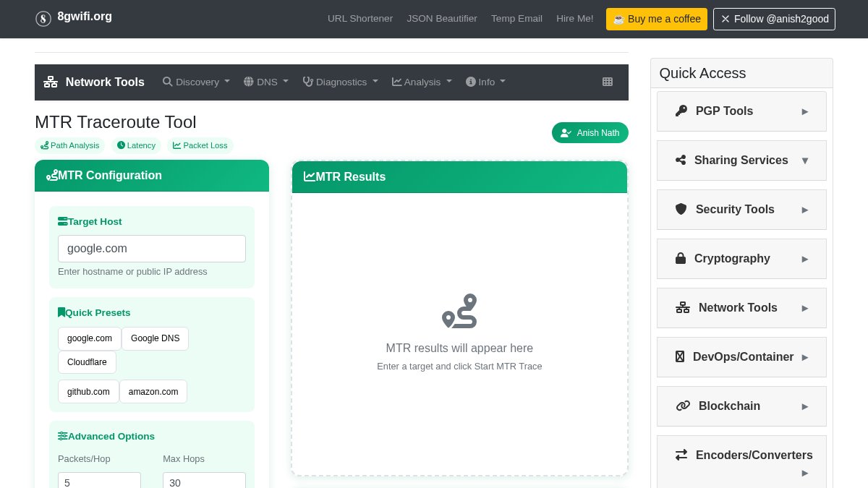Open the Diagnostics dropdown menu

[340, 82]
